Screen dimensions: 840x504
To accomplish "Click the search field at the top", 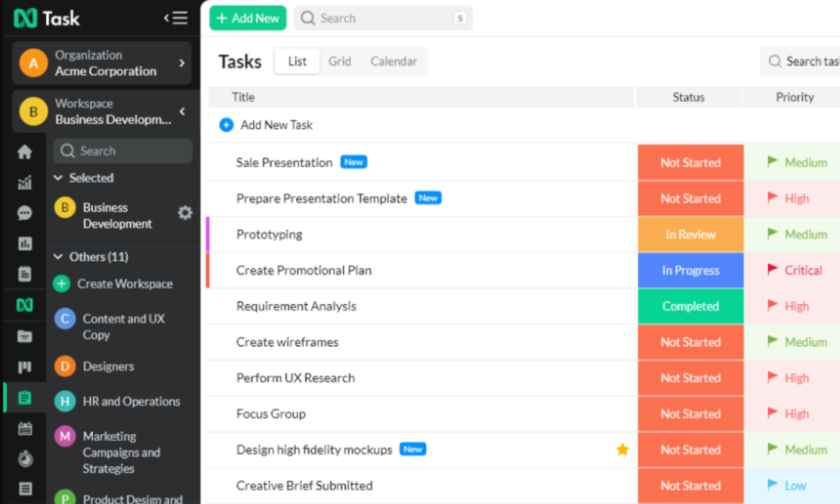I will point(382,17).
